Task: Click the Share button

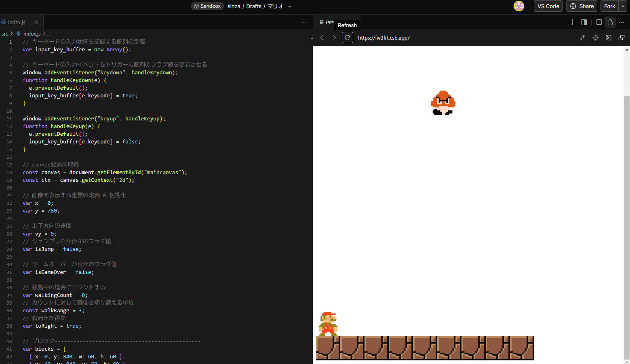Action: pyautogui.click(x=582, y=6)
